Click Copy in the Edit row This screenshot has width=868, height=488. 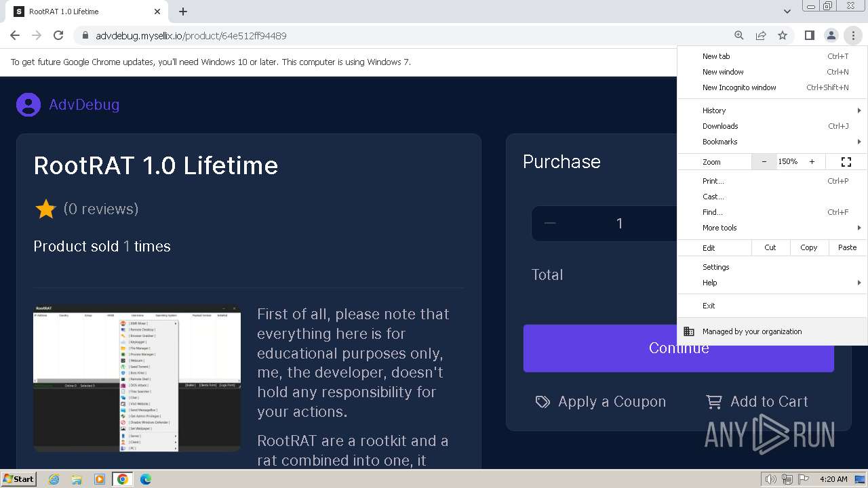[809, 247]
